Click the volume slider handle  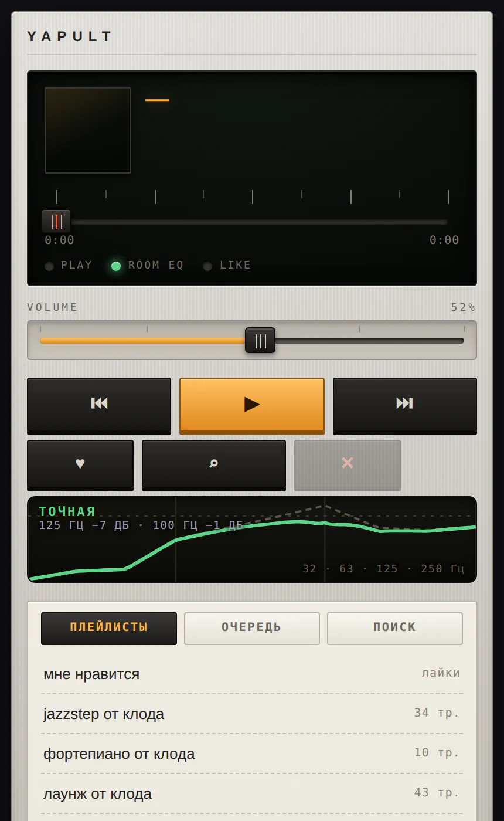tap(260, 340)
